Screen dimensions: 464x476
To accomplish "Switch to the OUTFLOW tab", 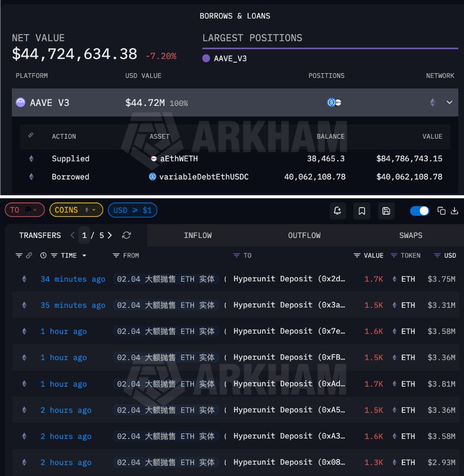I will [x=304, y=235].
